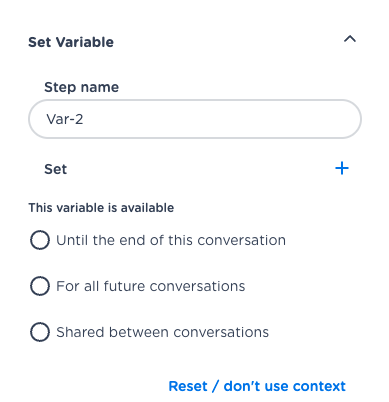Add a variable with the plus icon
This screenshot has height=402, width=389.
[x=342, y=168]
